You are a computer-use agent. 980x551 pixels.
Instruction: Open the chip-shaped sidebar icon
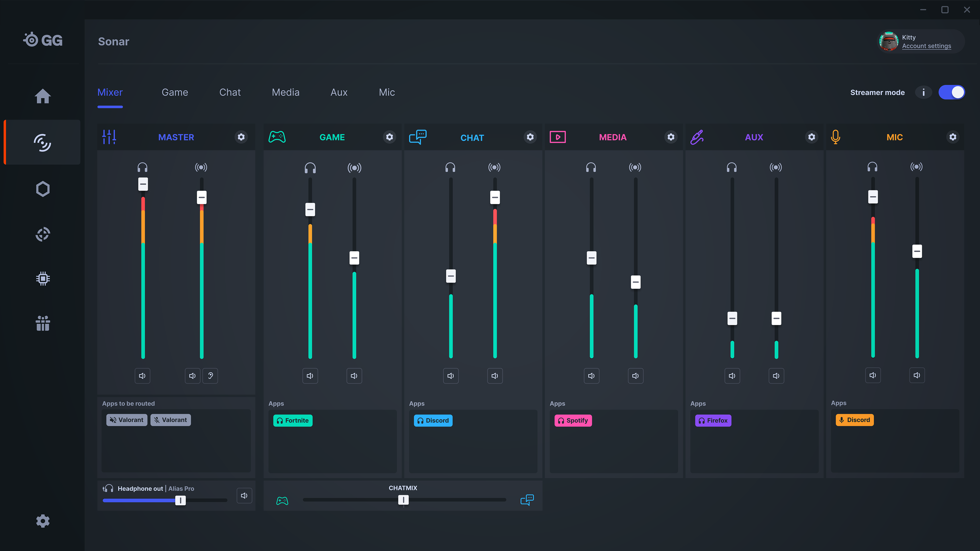coord(43,279)
